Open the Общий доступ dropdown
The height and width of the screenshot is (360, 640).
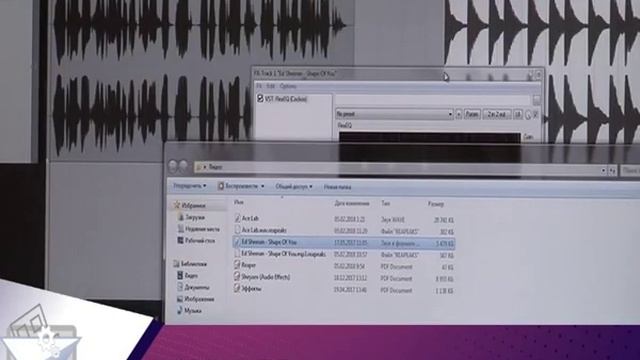point(293,187)
